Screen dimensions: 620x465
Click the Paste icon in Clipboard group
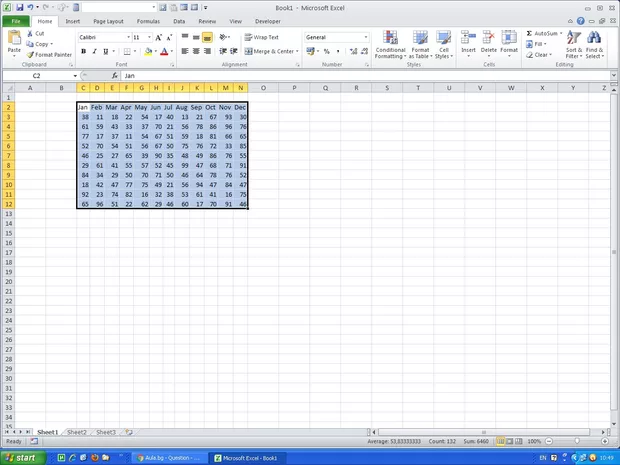tap(14, 38)
